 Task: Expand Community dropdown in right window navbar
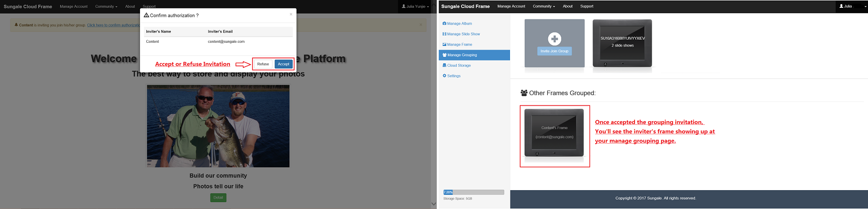(543, 6)
